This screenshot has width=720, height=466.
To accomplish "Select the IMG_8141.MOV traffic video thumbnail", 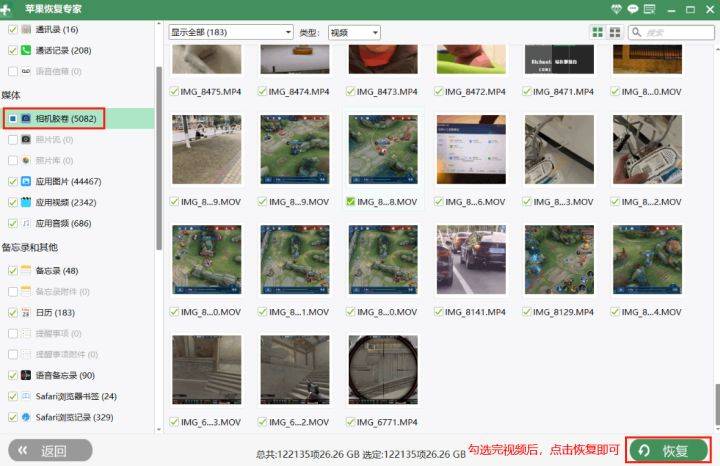I will 471,259.
